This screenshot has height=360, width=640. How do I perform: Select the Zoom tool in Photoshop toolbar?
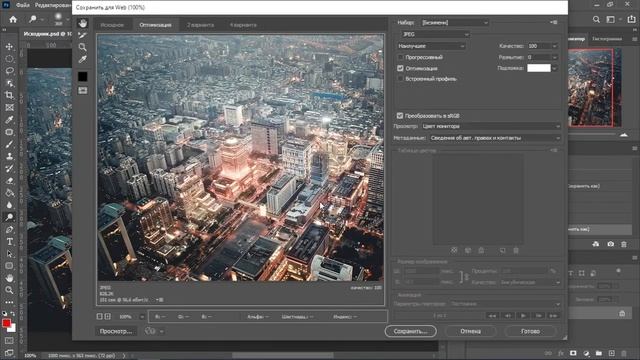click(x=9, y=290)
